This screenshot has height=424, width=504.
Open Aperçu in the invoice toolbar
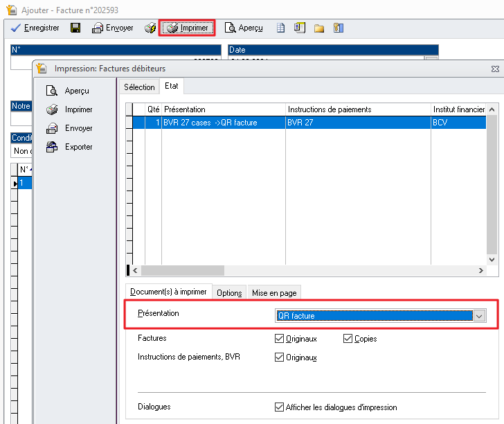coord(244,28)
